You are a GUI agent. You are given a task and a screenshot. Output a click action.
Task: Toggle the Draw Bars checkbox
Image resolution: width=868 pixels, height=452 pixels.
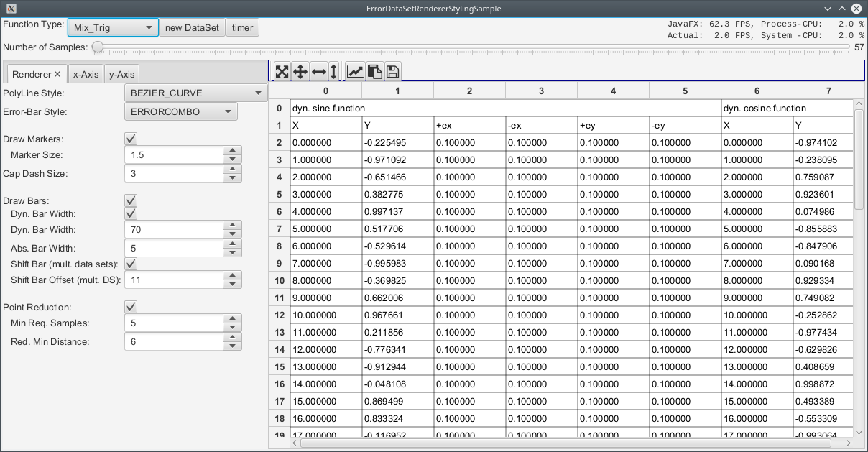coord(131,200)
